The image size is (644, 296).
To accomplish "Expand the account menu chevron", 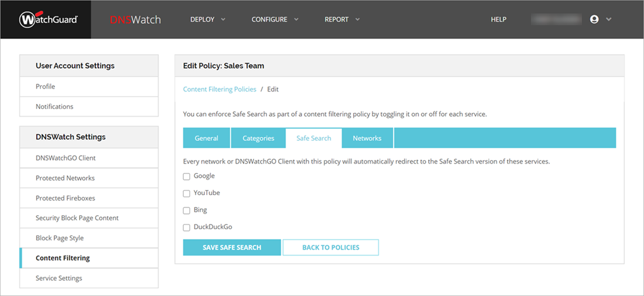I will click(x=609, y=19).
